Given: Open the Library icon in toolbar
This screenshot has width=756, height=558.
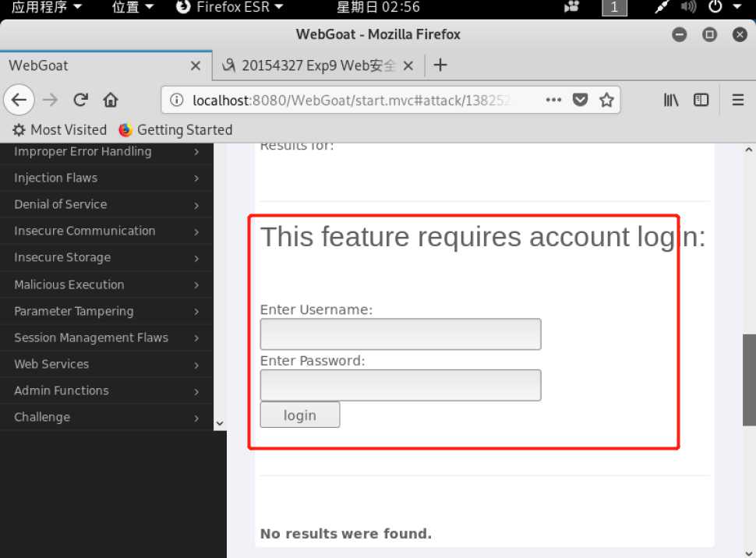Looking at the screenshot, I should click(x=671, y=100).
